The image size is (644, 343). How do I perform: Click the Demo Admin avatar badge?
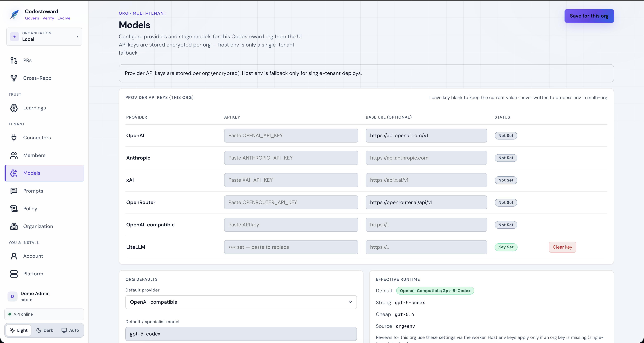(x=13, y=297)
